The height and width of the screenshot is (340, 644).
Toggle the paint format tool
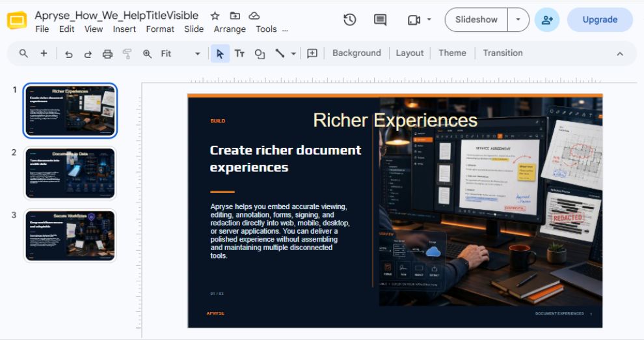click(x=127, y=54)
